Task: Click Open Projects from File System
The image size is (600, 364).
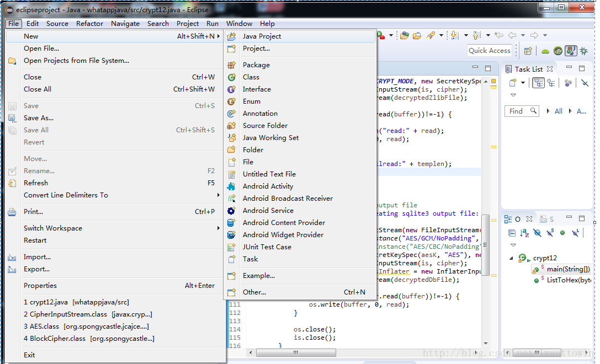Action: pos(76,61)
